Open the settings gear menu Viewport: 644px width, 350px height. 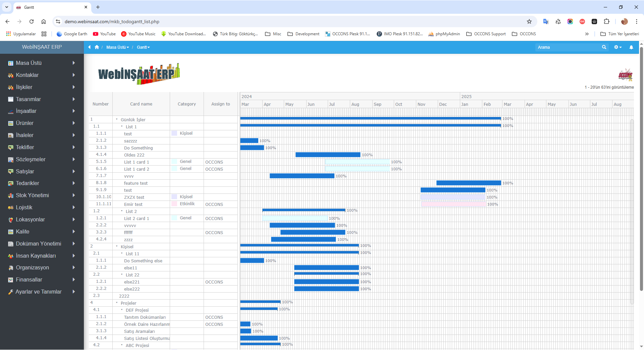[x=617, y=47]
